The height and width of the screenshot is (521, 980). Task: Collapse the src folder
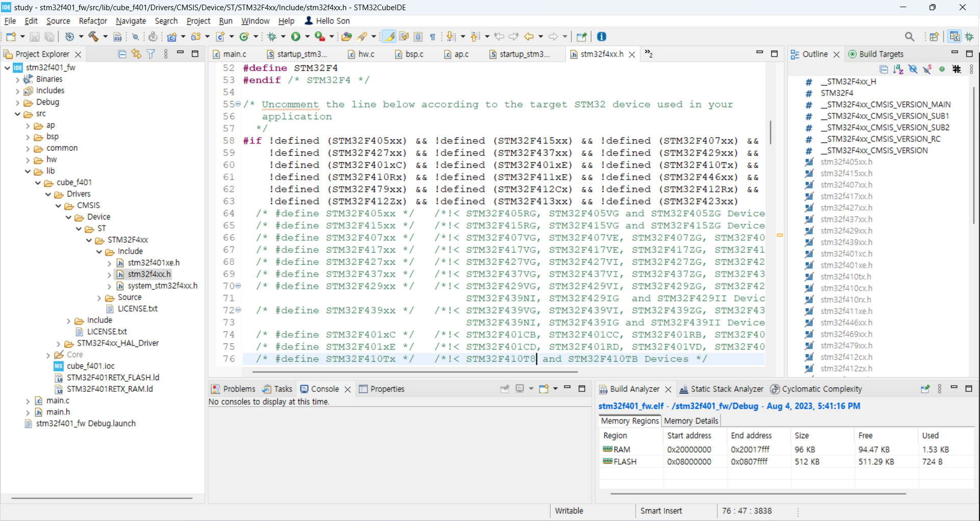18,114
